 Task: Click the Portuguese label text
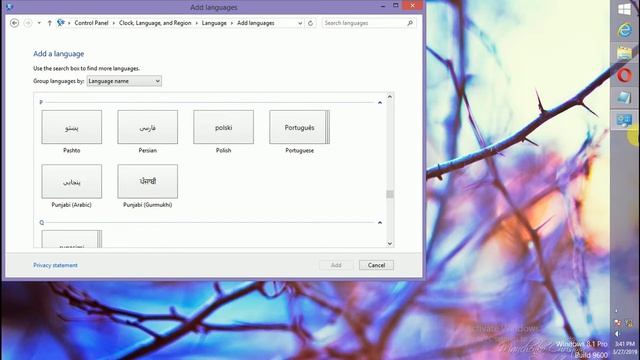point(300,151)
